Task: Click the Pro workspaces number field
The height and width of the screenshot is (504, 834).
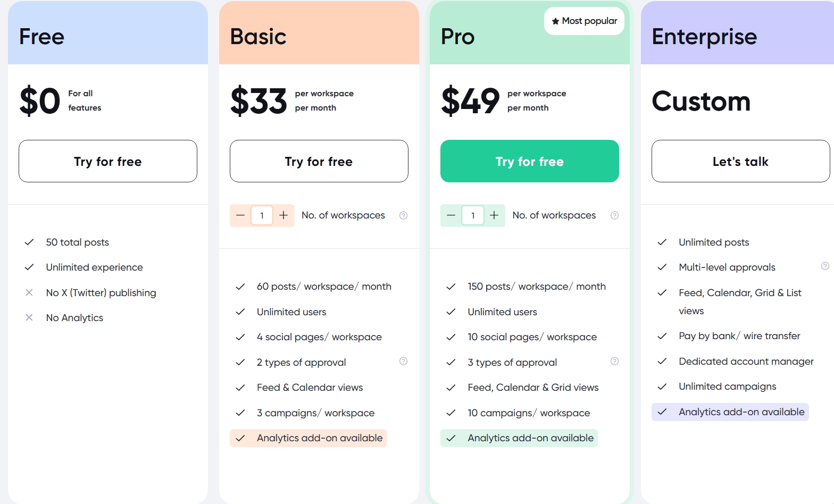Action: 473,215
